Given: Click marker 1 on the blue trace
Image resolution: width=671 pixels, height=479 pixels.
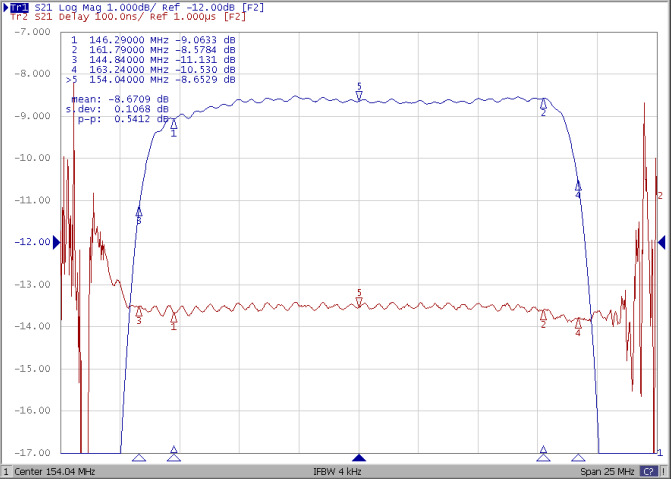Looking at the screenshot, I should (173, 123).
